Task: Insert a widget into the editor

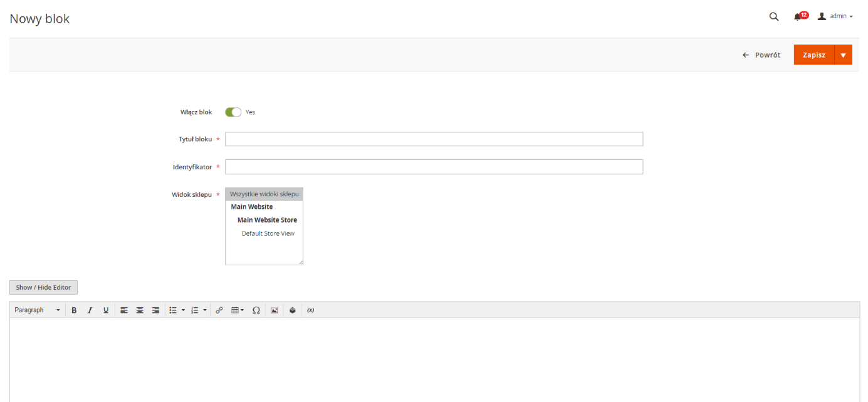Action: pos(292,310)
